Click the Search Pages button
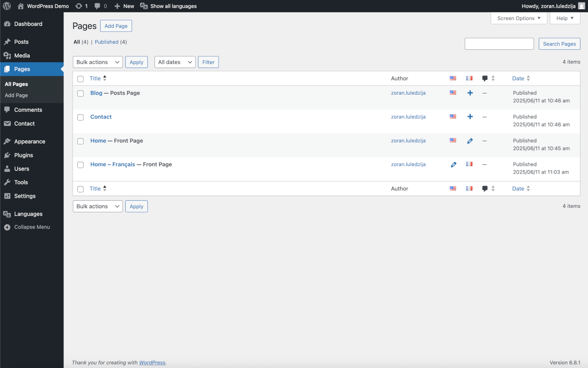 pos(559,44)
